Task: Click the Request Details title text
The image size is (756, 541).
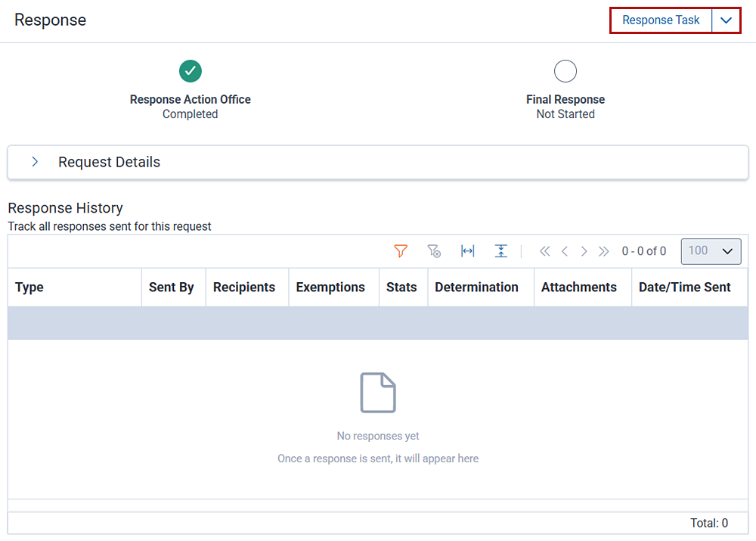Action: (109, 162)
